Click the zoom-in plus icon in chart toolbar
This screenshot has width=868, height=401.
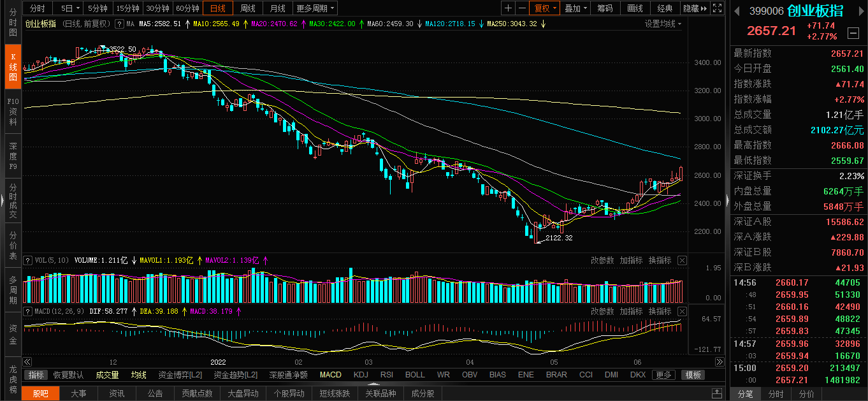pyautogui.click(x=508, y=8)
